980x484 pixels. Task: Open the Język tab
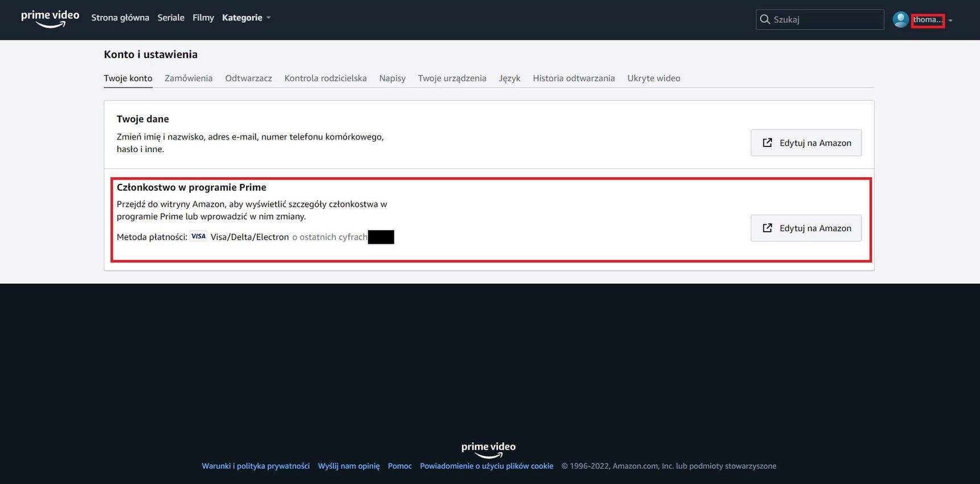coord(510,78)
